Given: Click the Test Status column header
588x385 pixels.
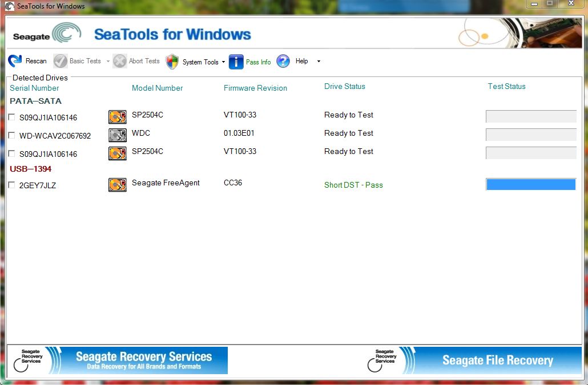Looking at the screenshot, I should point(506,87).
